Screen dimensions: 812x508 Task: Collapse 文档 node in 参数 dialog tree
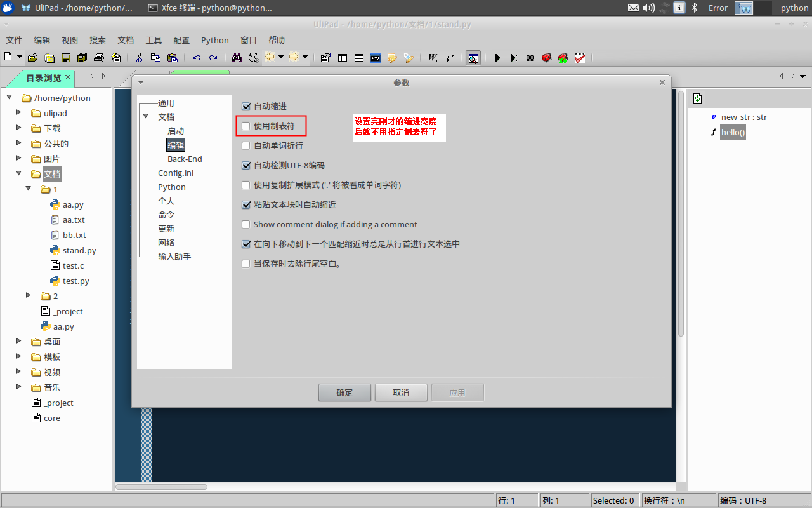point(146,117)
